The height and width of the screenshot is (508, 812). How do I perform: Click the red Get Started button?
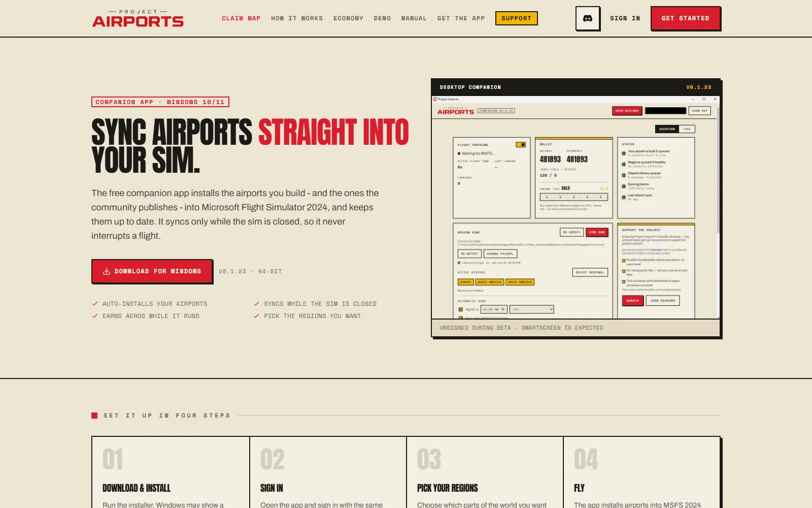685,18
